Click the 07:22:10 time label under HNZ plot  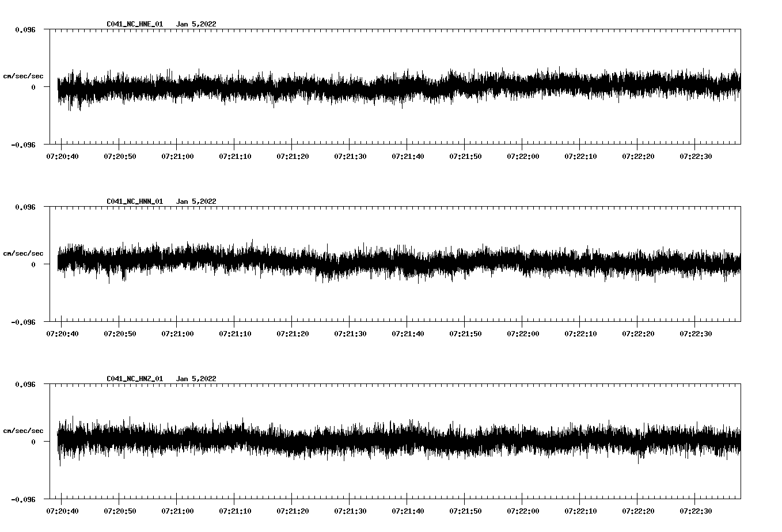(x=580, y=511)
